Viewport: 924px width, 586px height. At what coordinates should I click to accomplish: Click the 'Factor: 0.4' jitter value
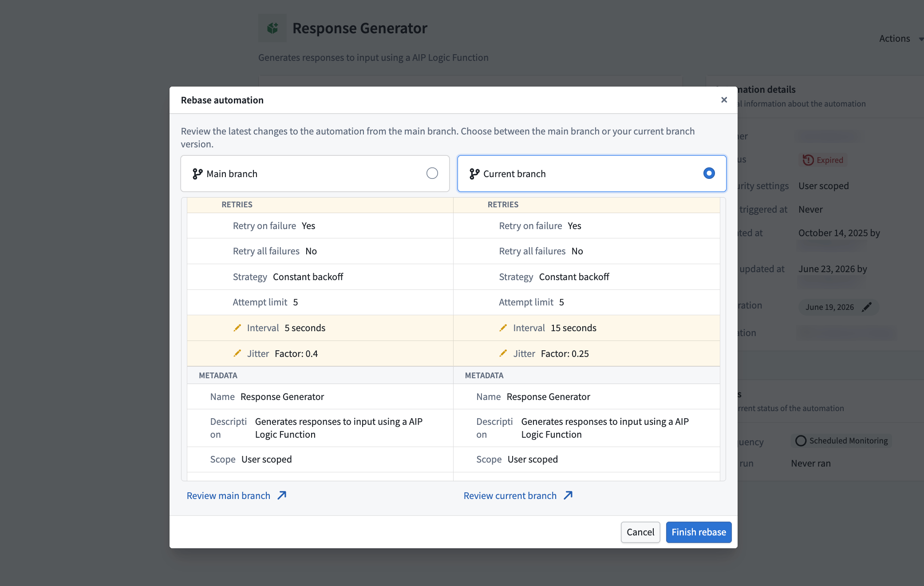pyautogui.click(x=296, y=354)
